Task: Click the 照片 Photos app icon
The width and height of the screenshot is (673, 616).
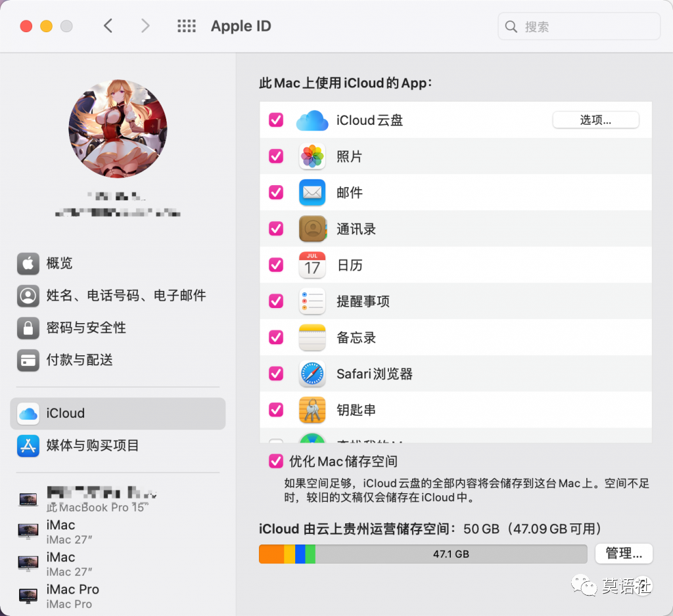Action: click(312, 156)
